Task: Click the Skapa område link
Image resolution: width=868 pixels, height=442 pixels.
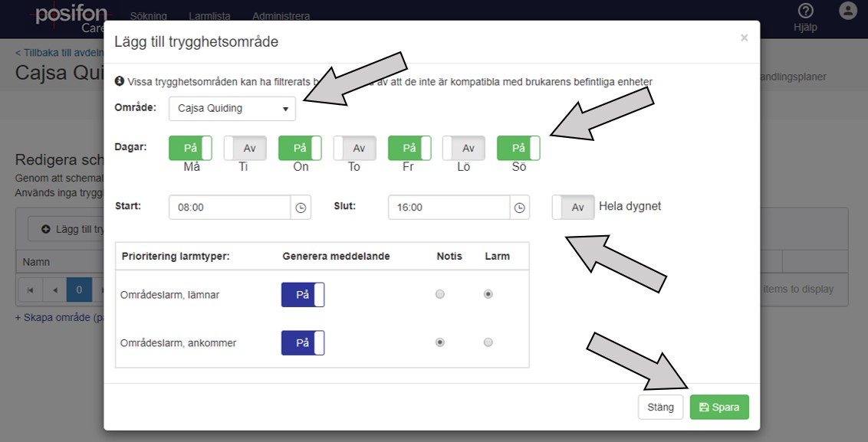Action: pyautogui.click(x=60, y=318)
